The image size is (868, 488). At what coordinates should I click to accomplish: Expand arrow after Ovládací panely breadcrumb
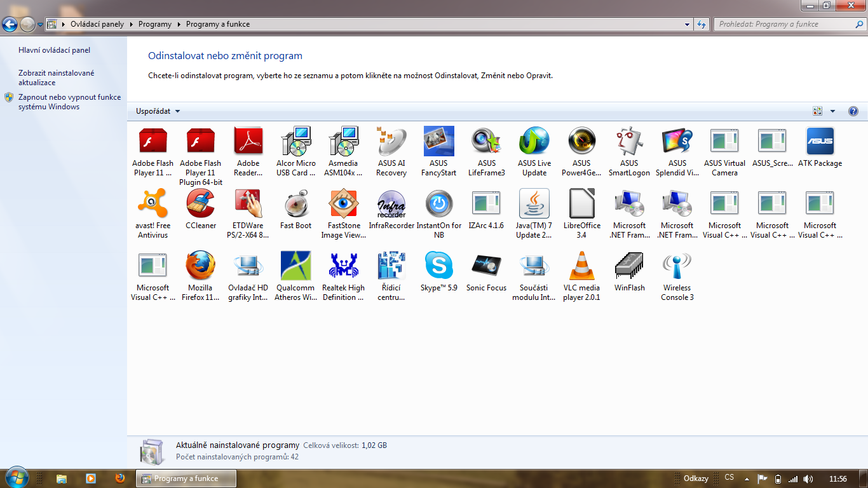point(131,24)
